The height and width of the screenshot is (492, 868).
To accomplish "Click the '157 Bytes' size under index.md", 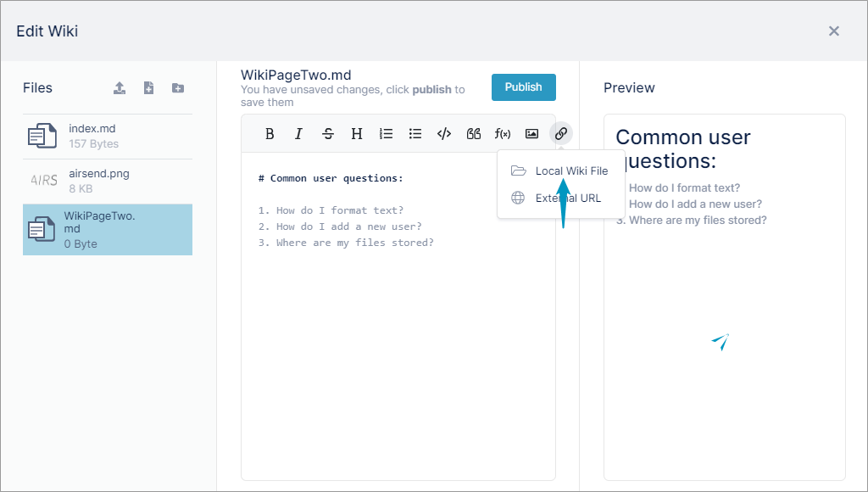I will tap(93, 144).
